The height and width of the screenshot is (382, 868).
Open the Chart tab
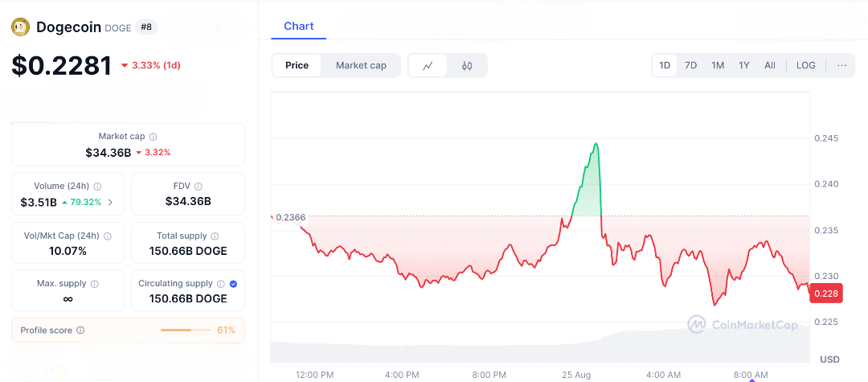(x=298, y=26)
